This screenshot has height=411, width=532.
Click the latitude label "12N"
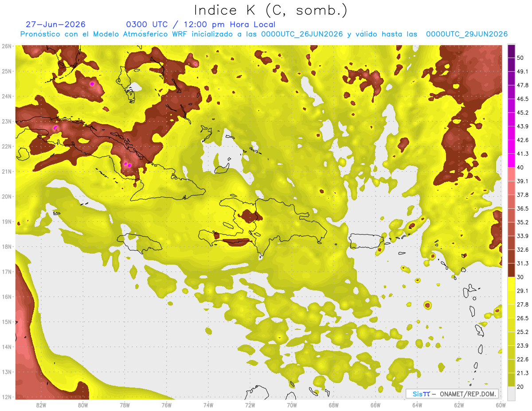point(7,397)
